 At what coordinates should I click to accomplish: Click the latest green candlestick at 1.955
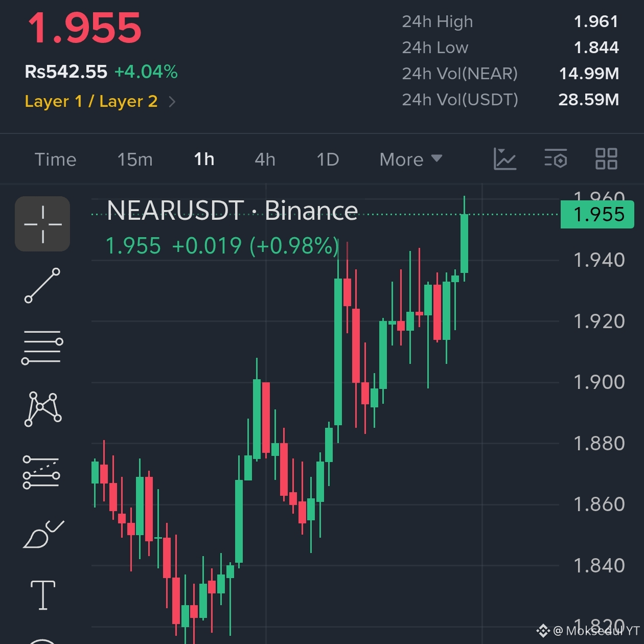click(464, 243)
